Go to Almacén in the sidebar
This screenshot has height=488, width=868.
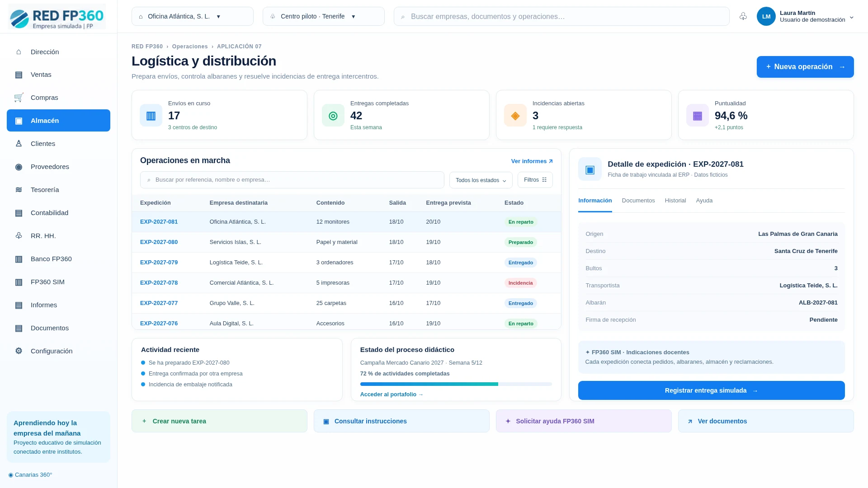click(x=58, y=121)
